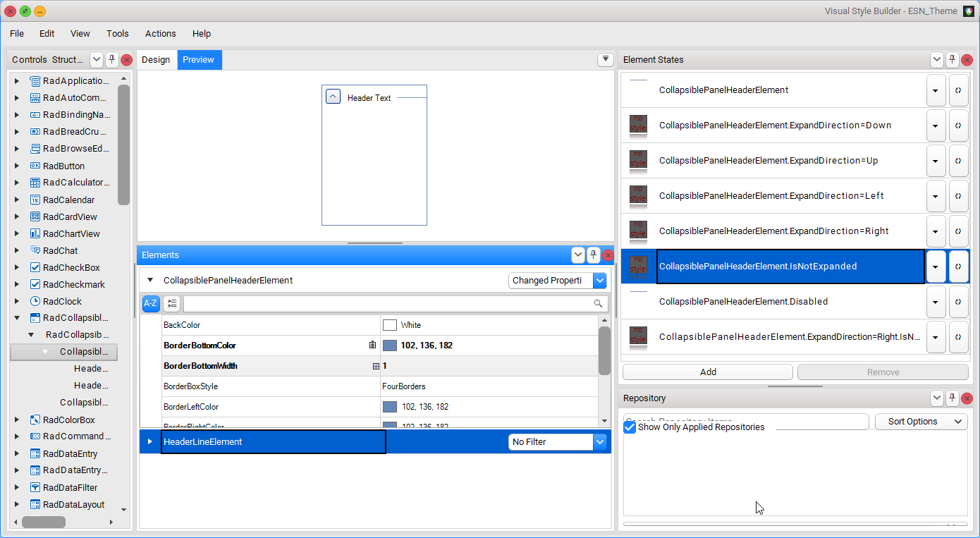Close the Repository panel
Screen dimensions: 980x538
(x=967, y=398)
